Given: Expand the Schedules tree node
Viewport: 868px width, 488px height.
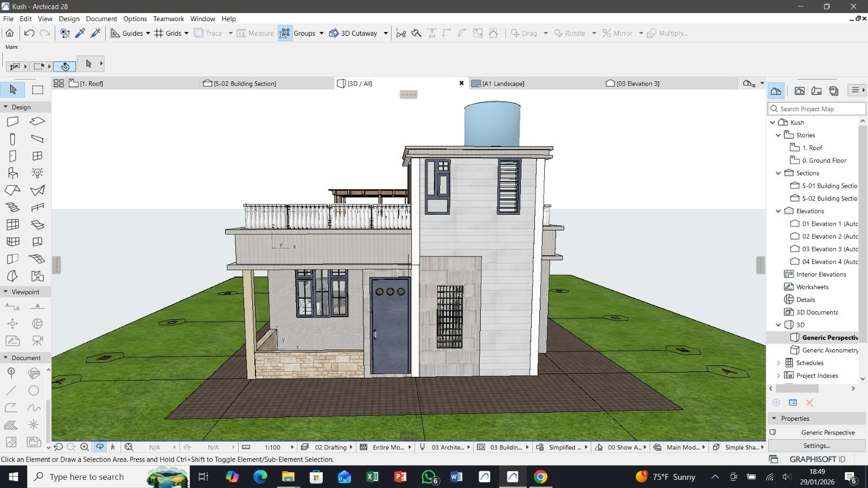Looking at the screenshot, I should [778, 363].
